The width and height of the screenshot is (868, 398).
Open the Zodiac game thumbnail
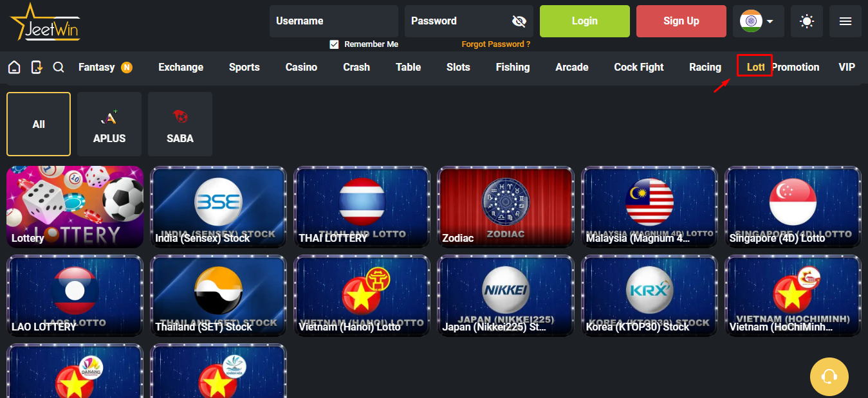point(505,207)
